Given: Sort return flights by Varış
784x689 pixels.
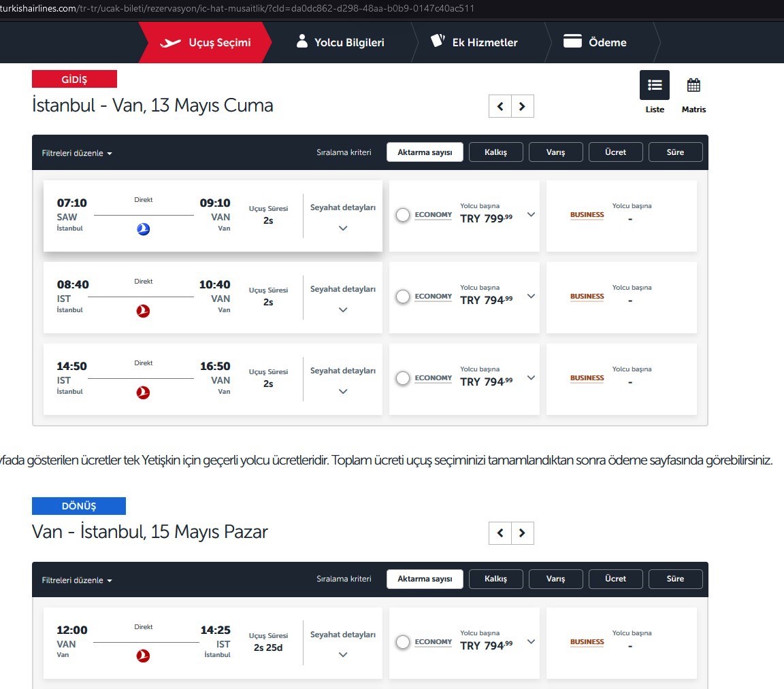Looking at the screenshot, I should click(x=555, y=579).
